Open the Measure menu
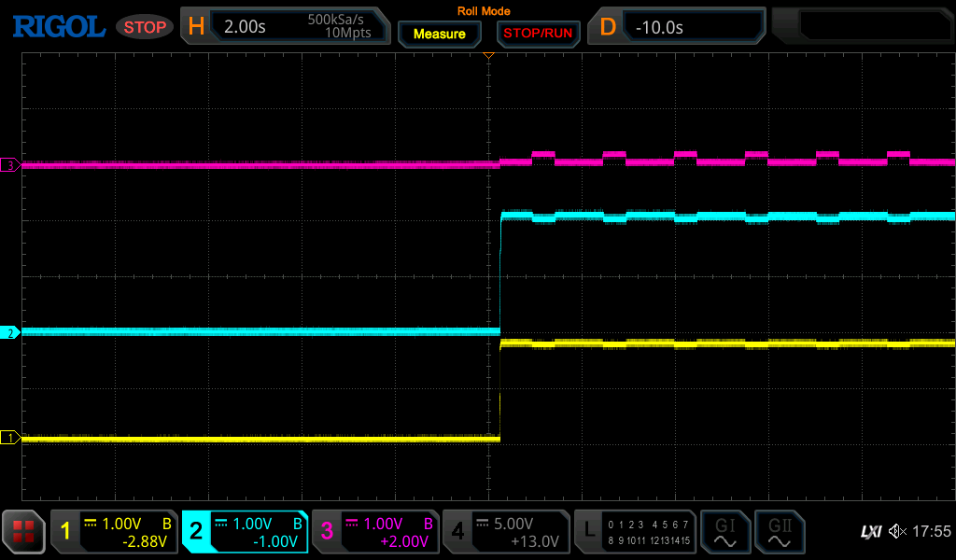The width and height of the screenshot is (956, 560). click(440, 35)
